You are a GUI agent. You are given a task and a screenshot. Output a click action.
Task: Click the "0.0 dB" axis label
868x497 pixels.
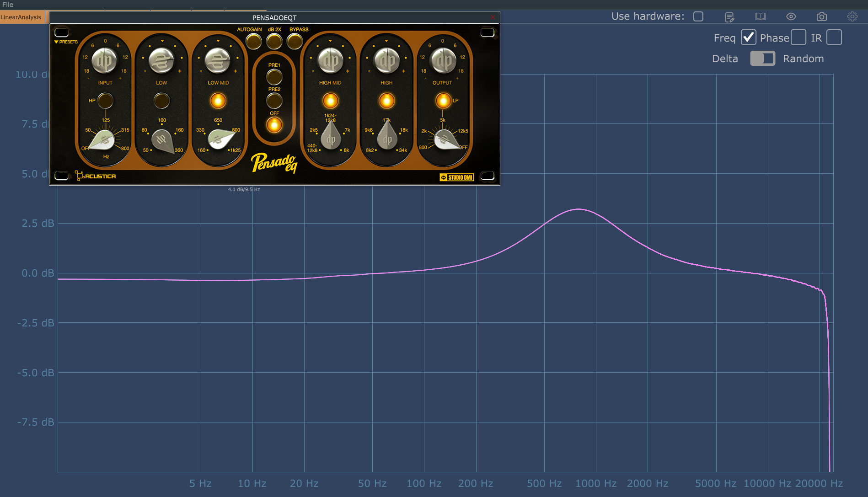tap(38, 273)
